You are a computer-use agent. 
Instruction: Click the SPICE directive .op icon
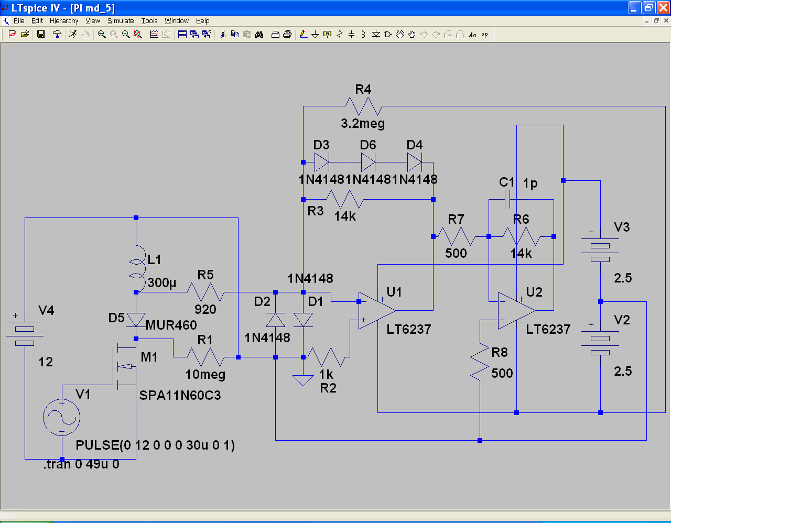pyautogui.click(x=484, y=35)
